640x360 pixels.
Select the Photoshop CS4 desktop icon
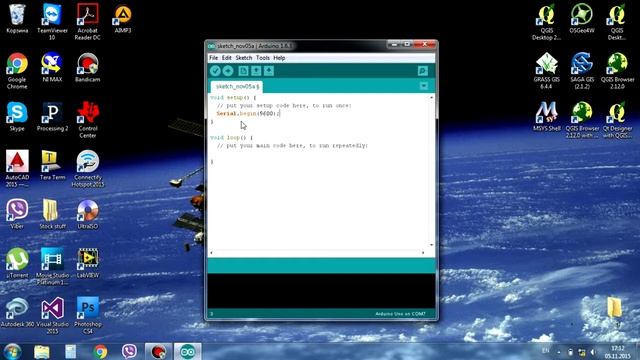[87, 315]
